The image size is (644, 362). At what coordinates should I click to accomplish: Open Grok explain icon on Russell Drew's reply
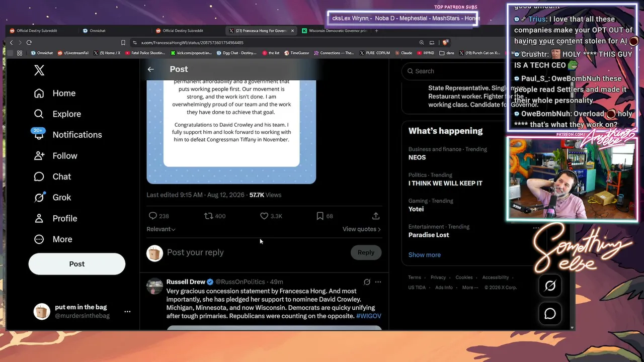367,282
